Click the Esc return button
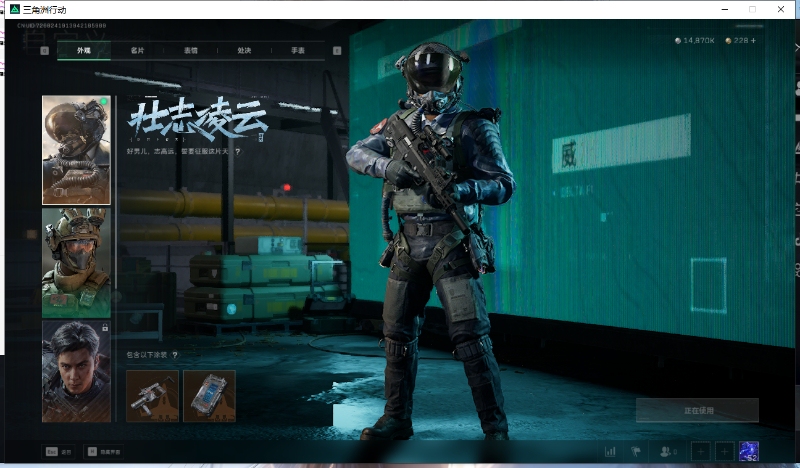Screen dimensions: 800x468 pos(59,452)
